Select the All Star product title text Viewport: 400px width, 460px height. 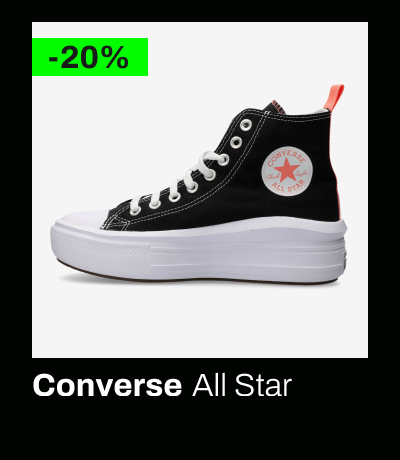(242, 385)
